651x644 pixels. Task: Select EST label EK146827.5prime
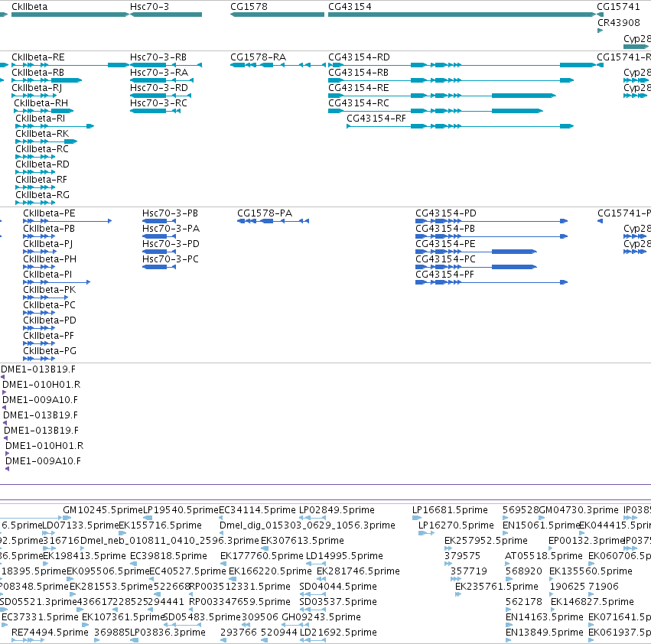pos(592,602)
